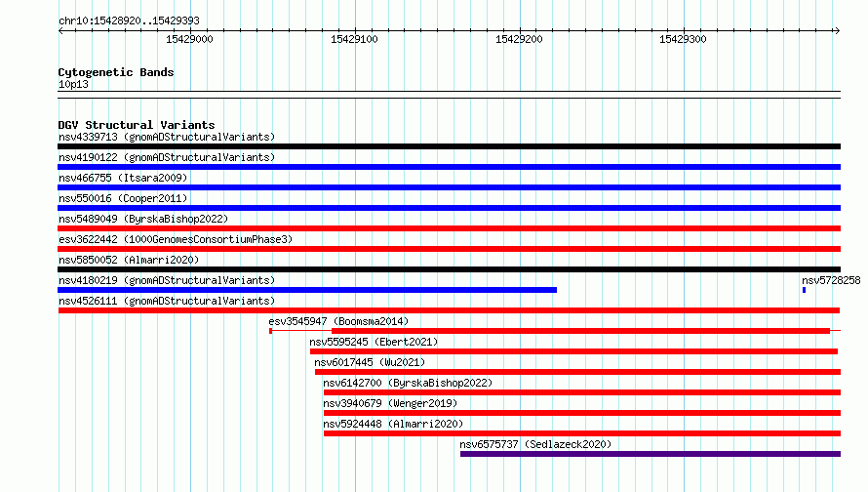Click the red bar under nsv5924448

coord(582,433)
